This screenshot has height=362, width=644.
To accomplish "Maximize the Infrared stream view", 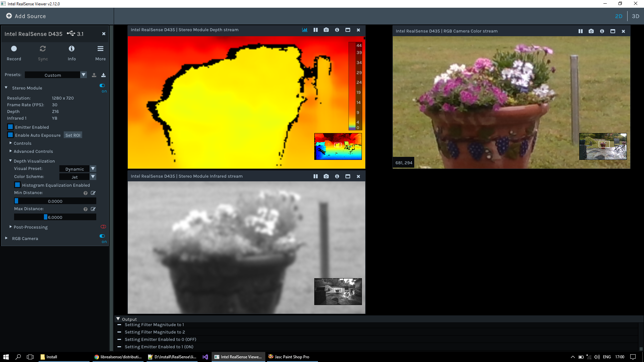I will pos(347,176).
